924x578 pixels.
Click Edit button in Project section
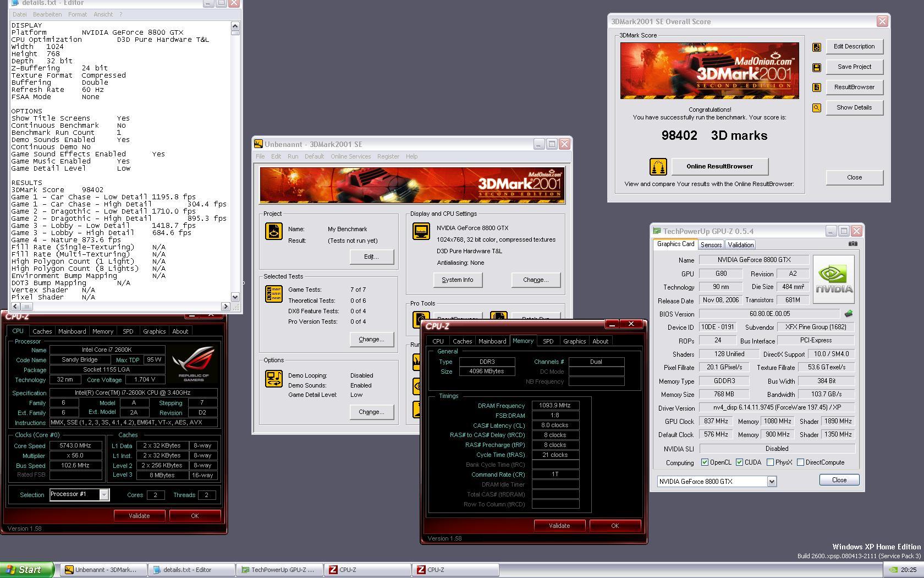371,257
